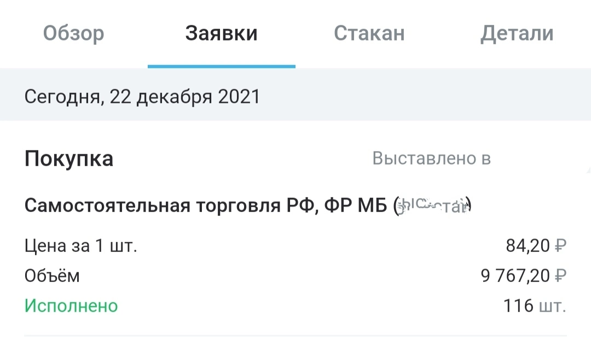Click the ruble sign next to 84,20

pyautogui.click(x=561, y=246)
